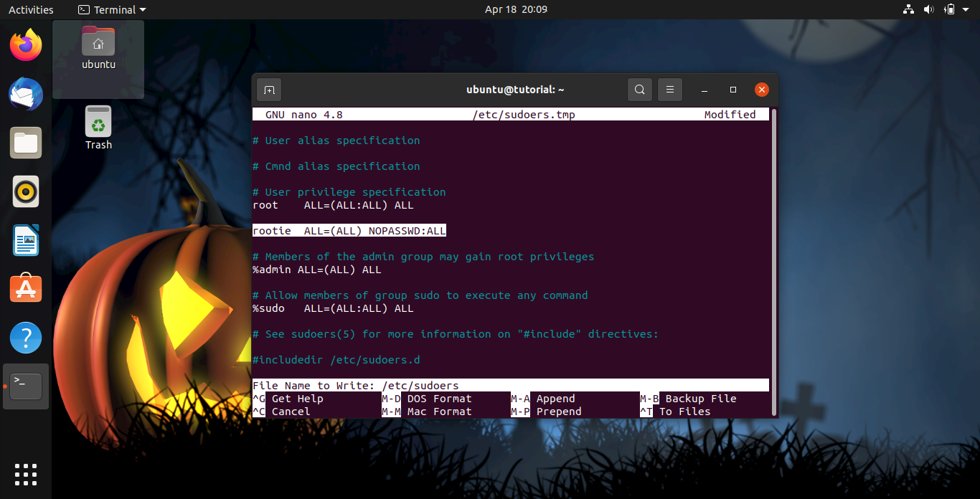
Task: Open Rhythmbox music player from the dock
Action: tap(25, 191)
